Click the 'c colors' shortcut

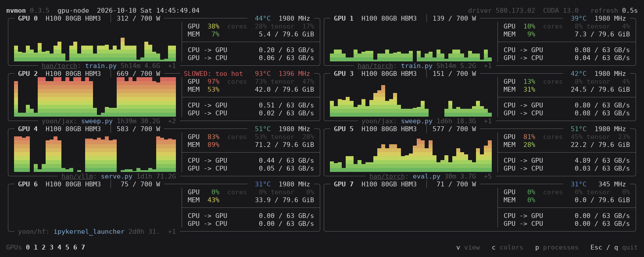(x=508, y=247)
